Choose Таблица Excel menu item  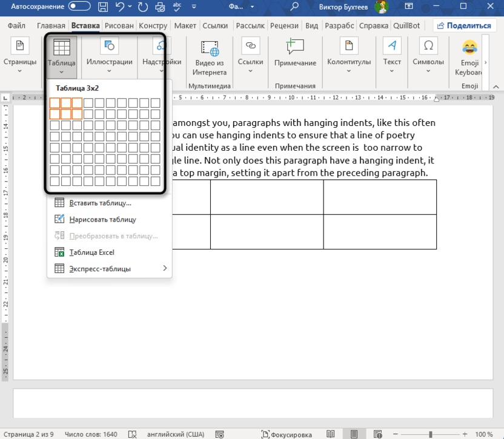[x=109, y=253]
